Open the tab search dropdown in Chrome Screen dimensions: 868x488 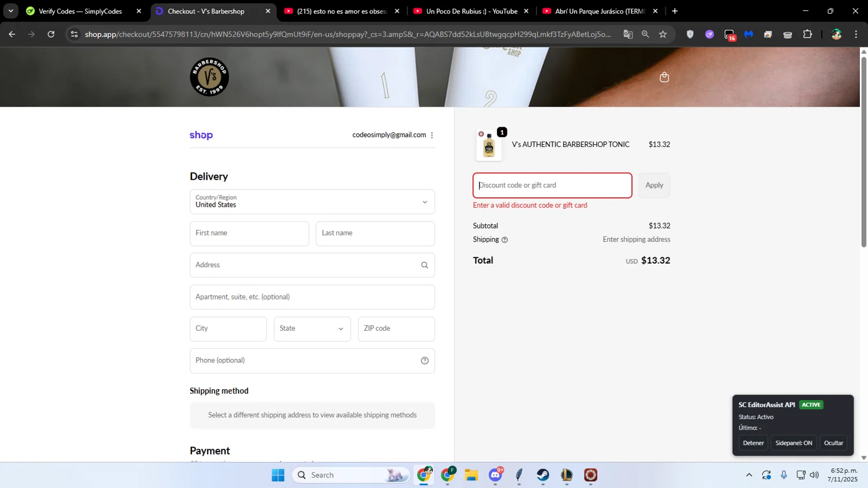[x=10, y=11]
